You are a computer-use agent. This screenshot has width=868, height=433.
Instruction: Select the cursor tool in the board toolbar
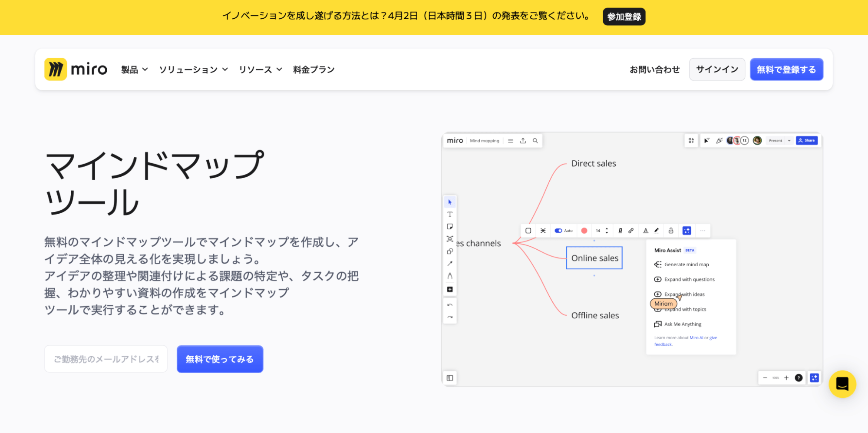[x=450, y=202]
